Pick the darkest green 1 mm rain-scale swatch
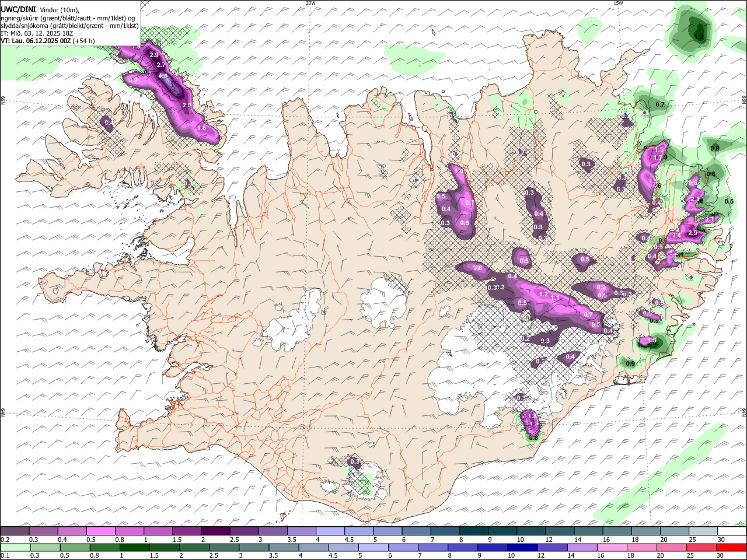Screen dimensions: 747x560 (135, 547)
